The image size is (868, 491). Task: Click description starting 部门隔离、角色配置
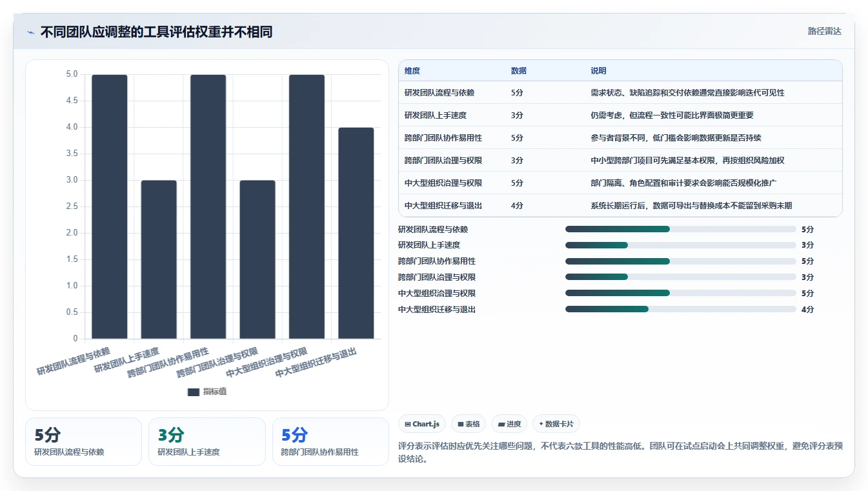coord(683,183)
